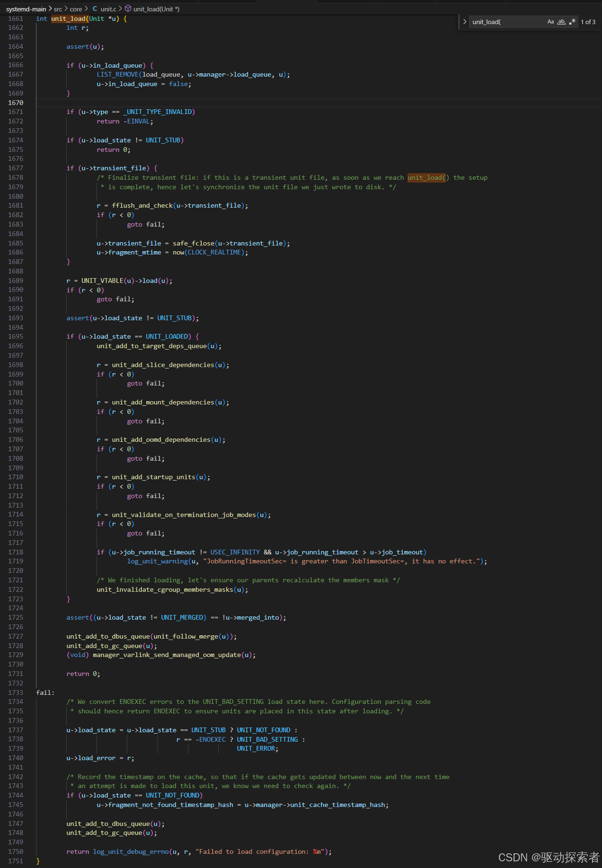Click line number 1670 in the gutter
602x868 pixels.
click(16, 103)
